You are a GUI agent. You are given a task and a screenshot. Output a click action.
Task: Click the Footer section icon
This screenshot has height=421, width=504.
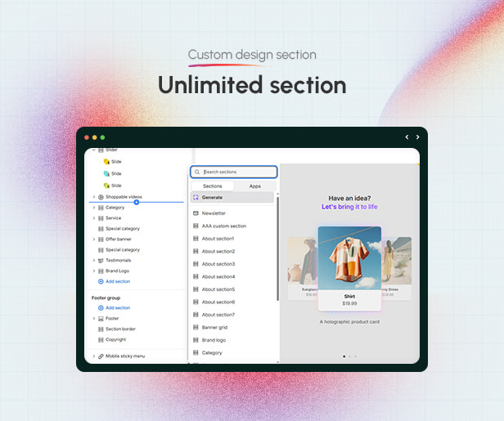(101, 318)
